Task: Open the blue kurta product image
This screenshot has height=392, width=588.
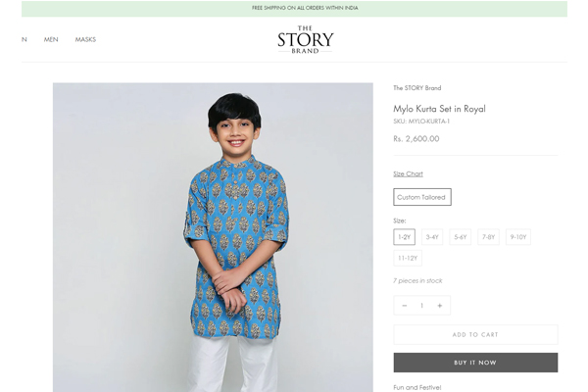Action: (x=213, y=237)
